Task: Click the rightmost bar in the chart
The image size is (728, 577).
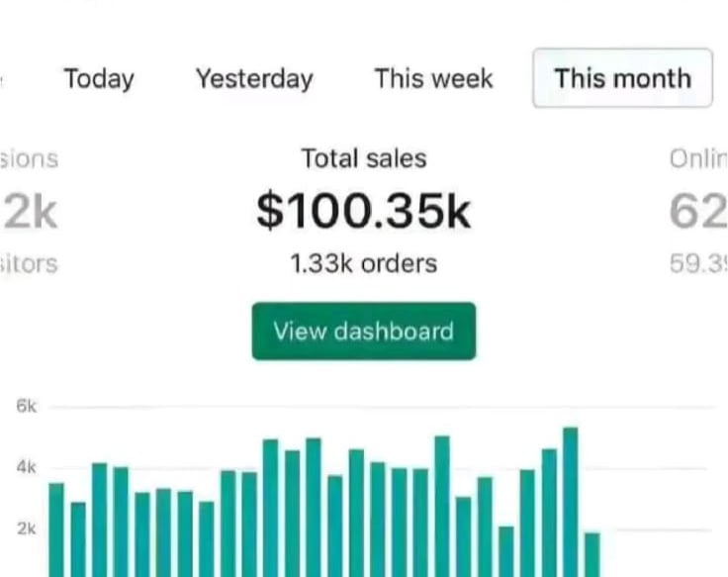Action: pyautogui.click(x=591, y=554)
